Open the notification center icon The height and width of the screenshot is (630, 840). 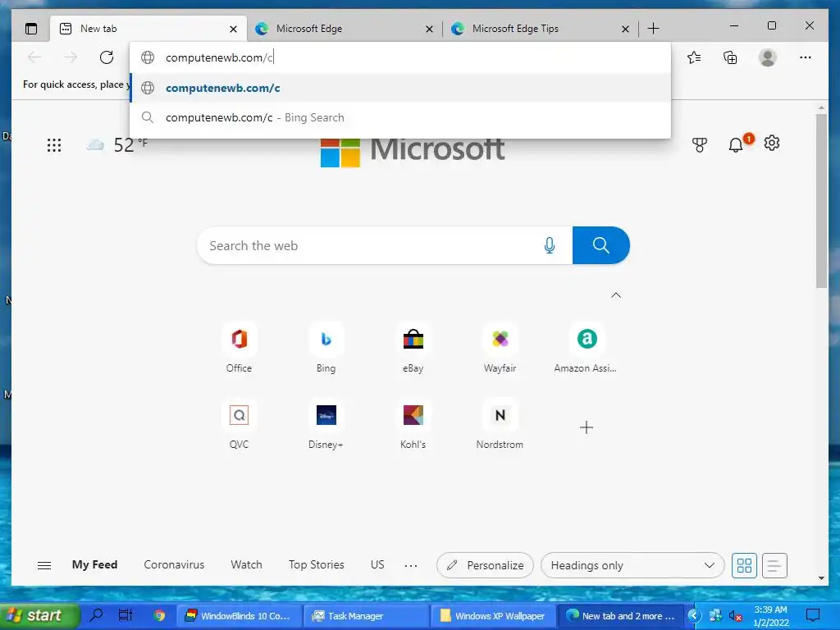click(813, 615)
